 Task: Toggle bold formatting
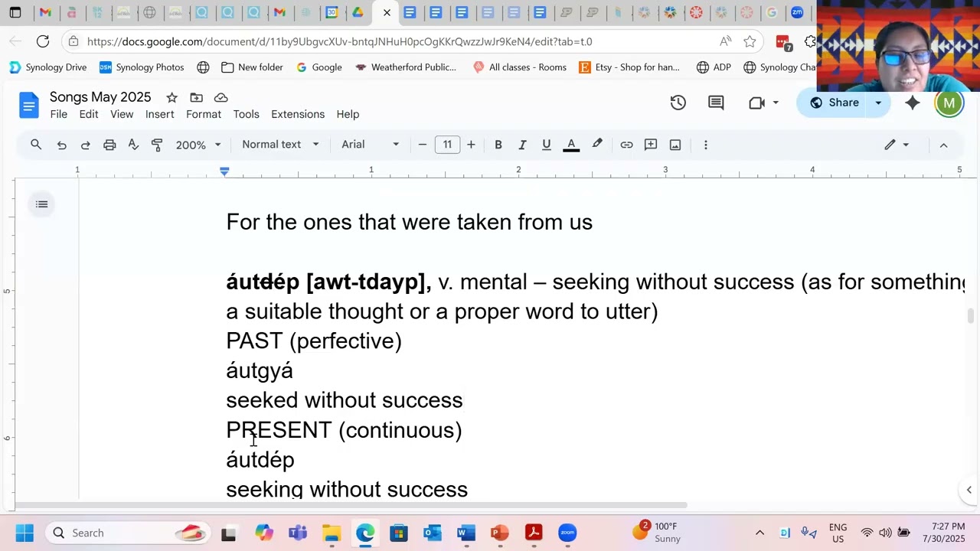pyautogui.click(x=498, y=145)
